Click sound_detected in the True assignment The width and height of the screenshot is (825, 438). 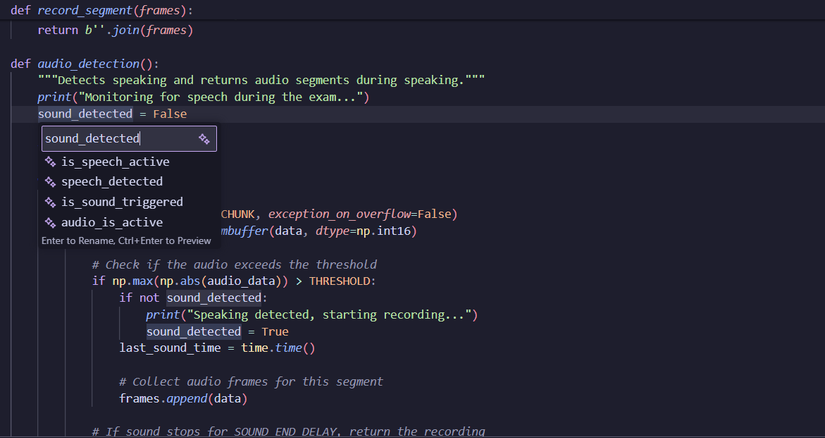pyautogui.click(x=194, y=331)
